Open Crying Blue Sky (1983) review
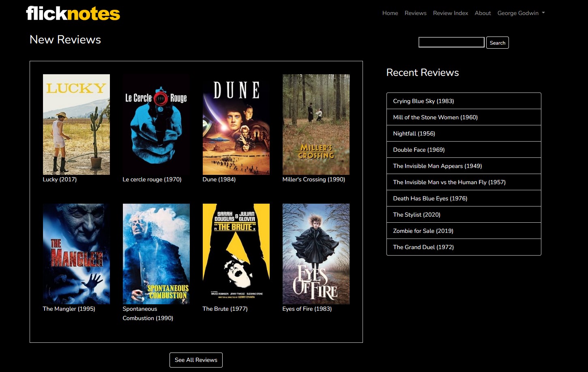 pos(464,101)
